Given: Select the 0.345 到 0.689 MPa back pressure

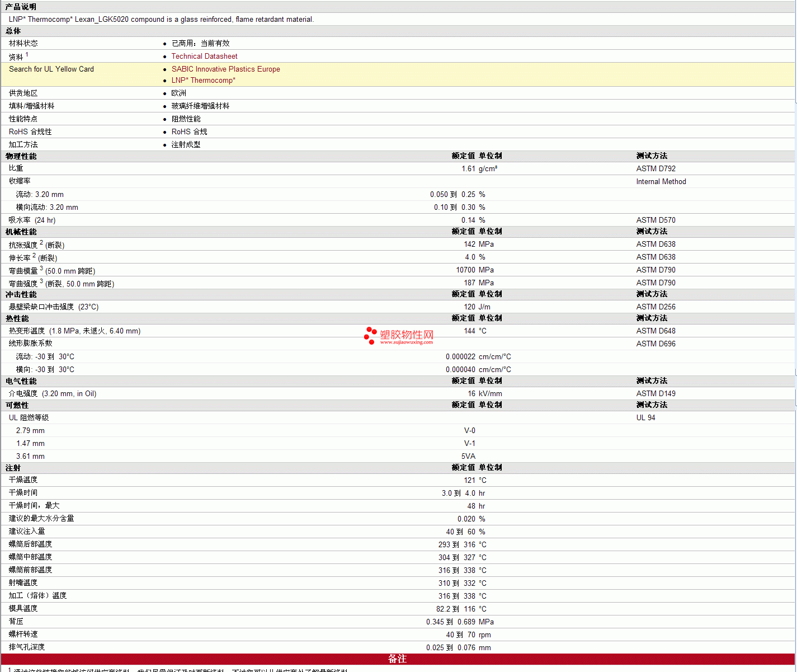Looking at the screenshot, I should [460, 622].
